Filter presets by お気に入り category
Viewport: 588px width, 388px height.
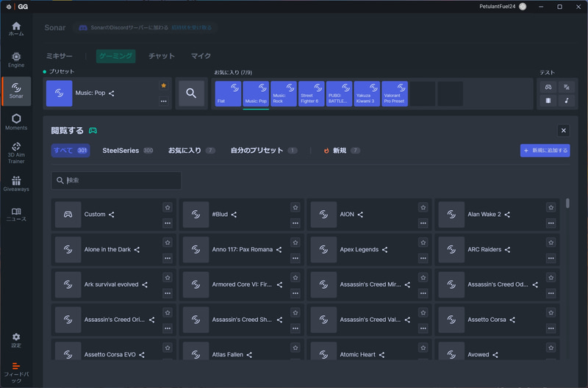pyautogui.click(x=191, y=151)
